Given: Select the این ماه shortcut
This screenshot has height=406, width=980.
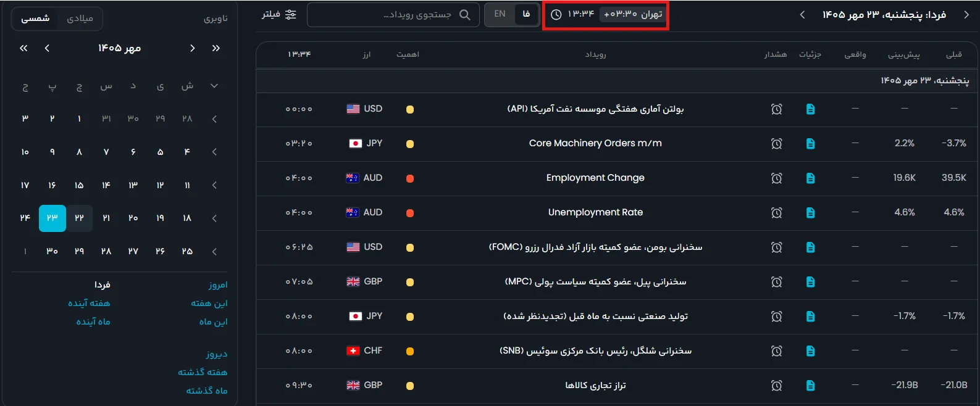Looking at the screenshot, I should tap(213, 322).
